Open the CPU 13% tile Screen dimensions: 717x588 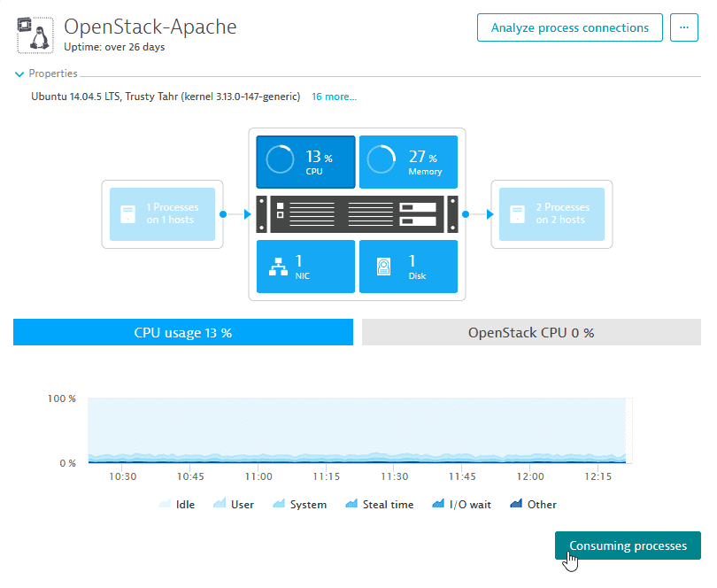click(305, 162)
